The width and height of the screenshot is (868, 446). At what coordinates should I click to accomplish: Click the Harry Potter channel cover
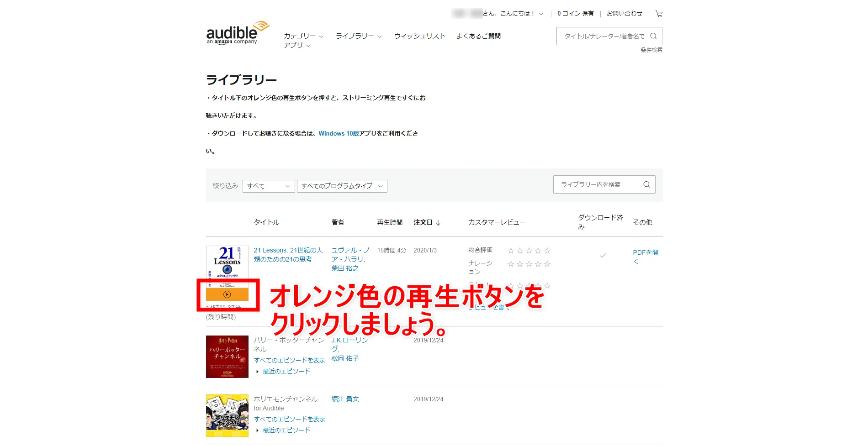[x=227, y=357]
